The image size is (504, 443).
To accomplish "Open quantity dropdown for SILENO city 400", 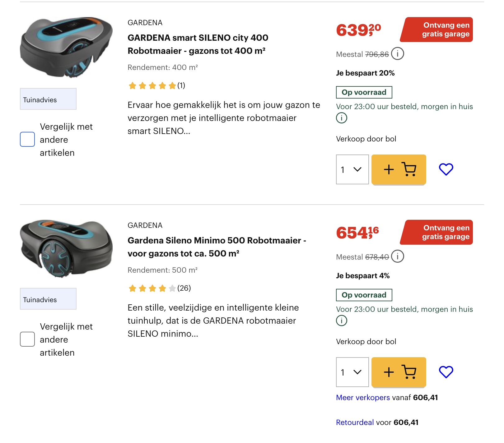I will tap(352, 169).
